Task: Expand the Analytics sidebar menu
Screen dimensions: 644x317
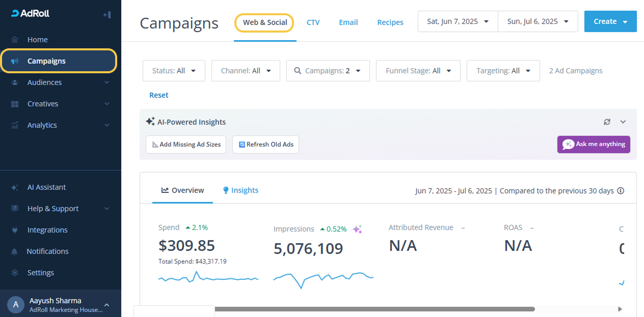Action: click(106, 125)
